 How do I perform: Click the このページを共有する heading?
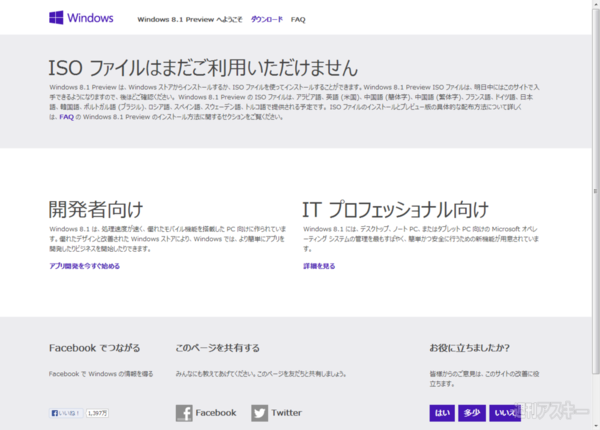tap(218, 348)
